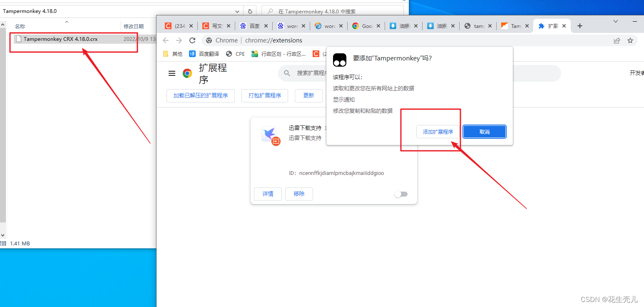The image size is (644, 307).
Task: Open 详情 for 迅雷下载支持 extension
Action: 268,194
